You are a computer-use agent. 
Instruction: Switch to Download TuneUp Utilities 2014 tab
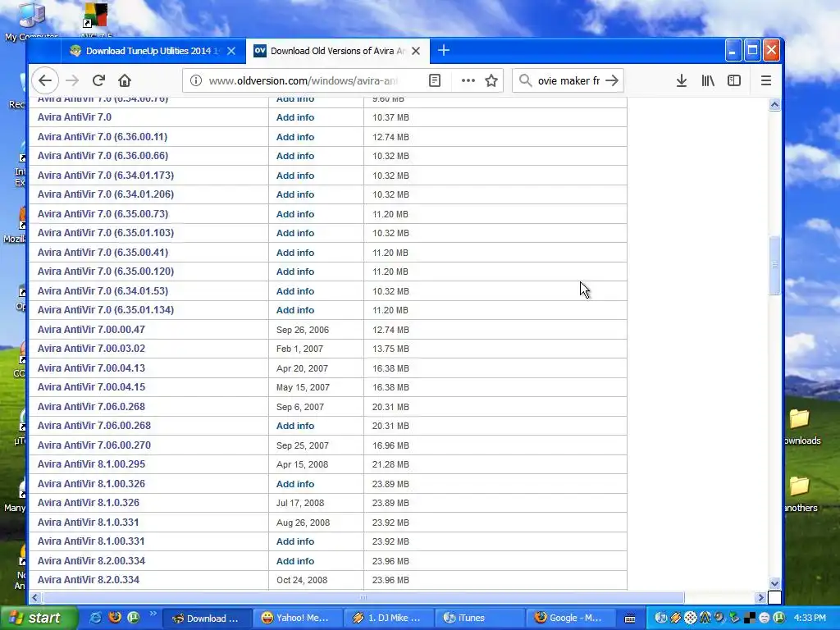pyautogui.click(x=153, y=51)
